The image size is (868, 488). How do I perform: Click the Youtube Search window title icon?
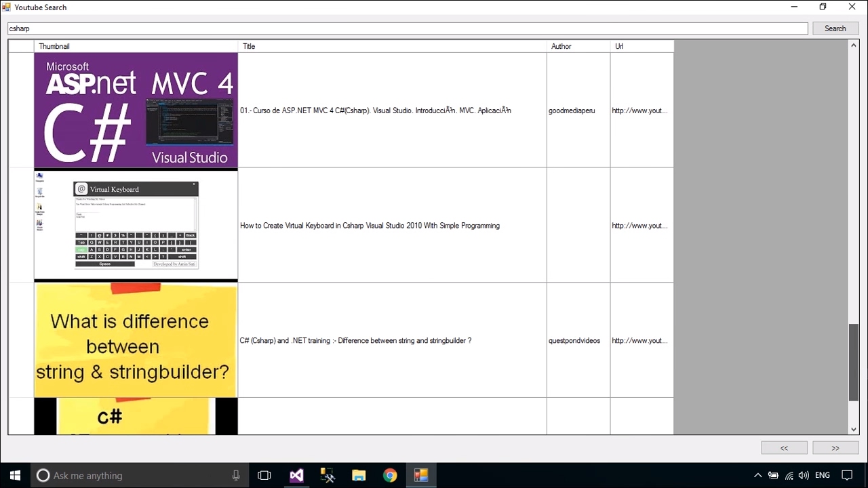coord(6,7)
